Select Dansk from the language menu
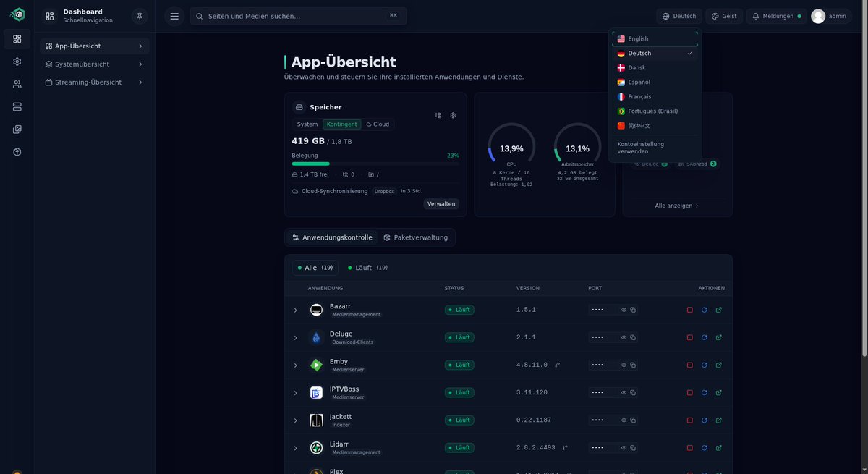 (655, 68)
